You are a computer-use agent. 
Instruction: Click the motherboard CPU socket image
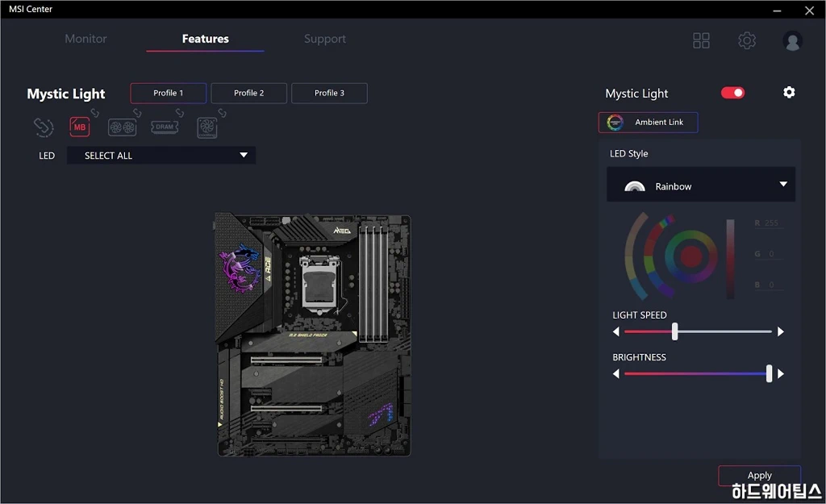[x=319, y=285]
